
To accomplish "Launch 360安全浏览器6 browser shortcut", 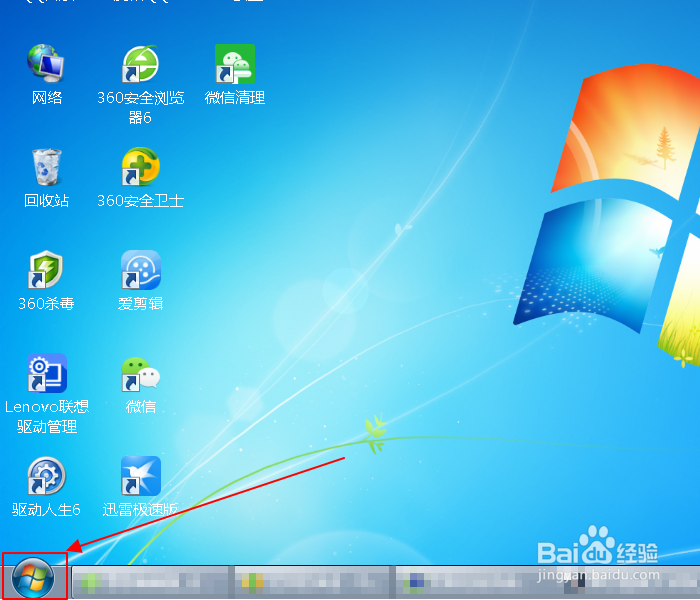I will (x=141, y=63).
